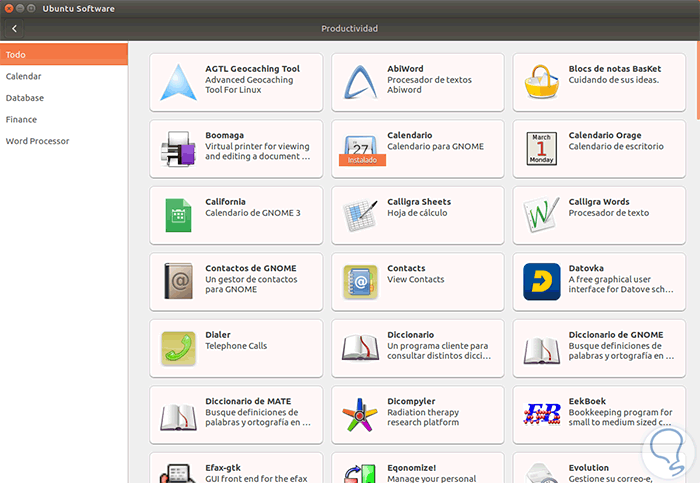Viewport: 700px width, 483px height.
Task: Click the EekBoek EB logo icon
Action: click(x=542, y=414)
